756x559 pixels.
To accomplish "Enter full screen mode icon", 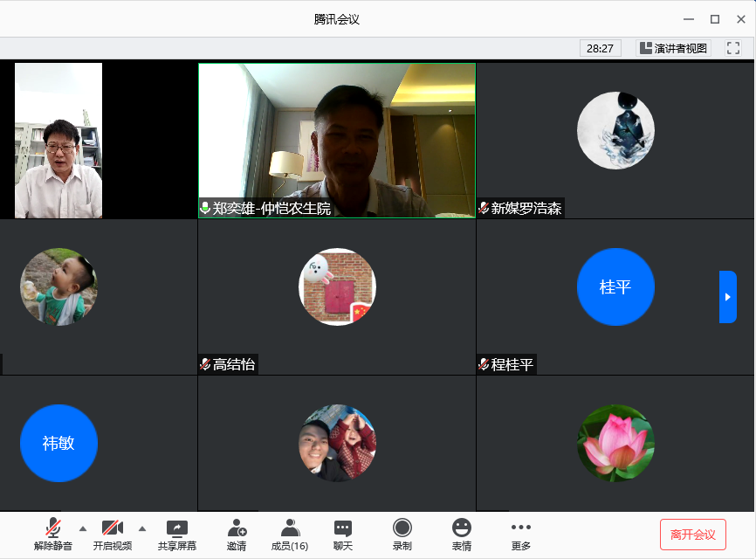I will pyautogui.click(x=733, y=48).
